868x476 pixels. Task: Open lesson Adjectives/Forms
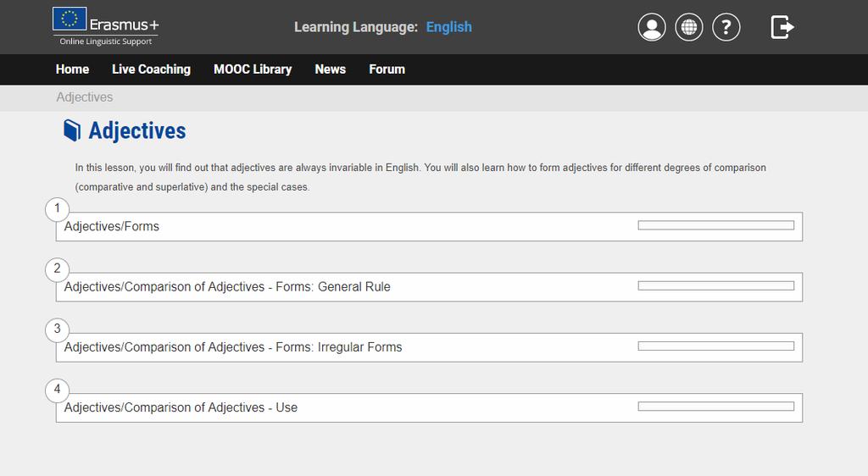pyautogui.click(x=429, y=227)
